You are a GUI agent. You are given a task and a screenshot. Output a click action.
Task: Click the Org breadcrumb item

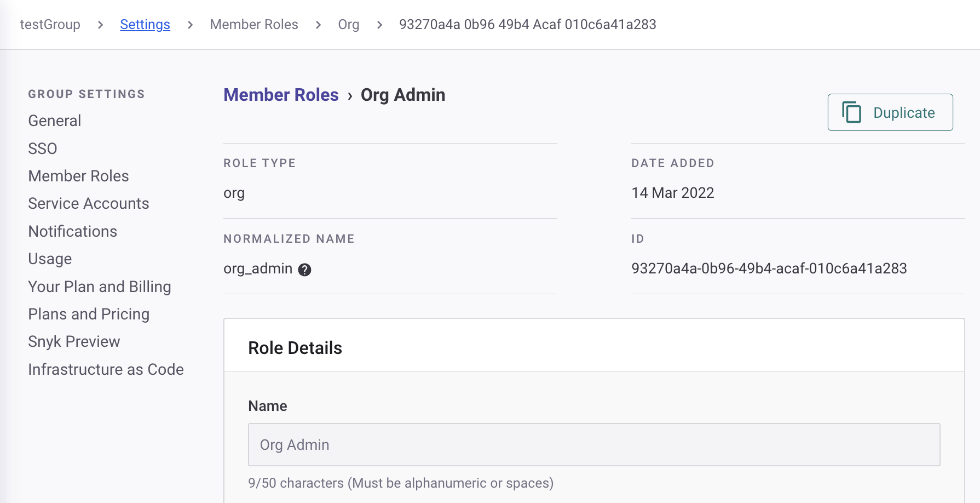[x=349, y=25]
